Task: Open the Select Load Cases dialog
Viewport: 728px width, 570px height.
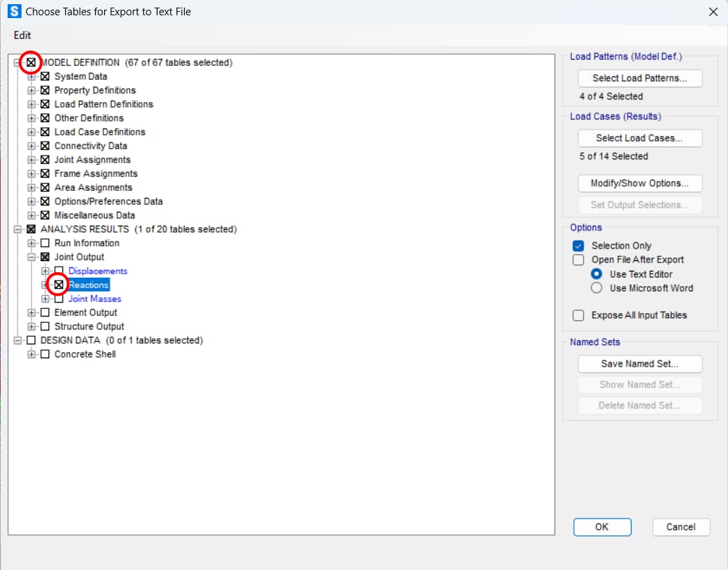Action: click(639, 138)
